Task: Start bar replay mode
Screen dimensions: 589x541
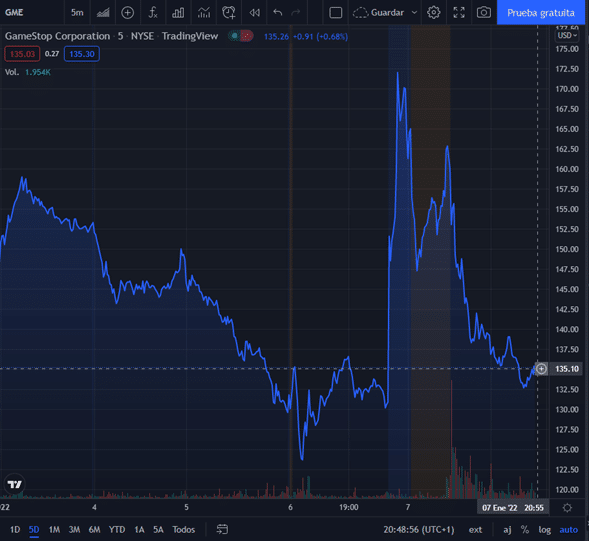Action: (254, 12)
